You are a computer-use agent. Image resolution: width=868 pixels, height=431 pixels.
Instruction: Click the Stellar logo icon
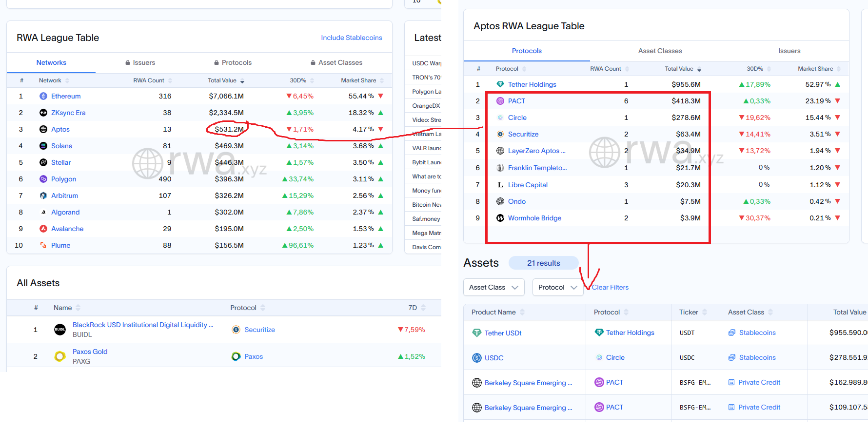point(43,162)
